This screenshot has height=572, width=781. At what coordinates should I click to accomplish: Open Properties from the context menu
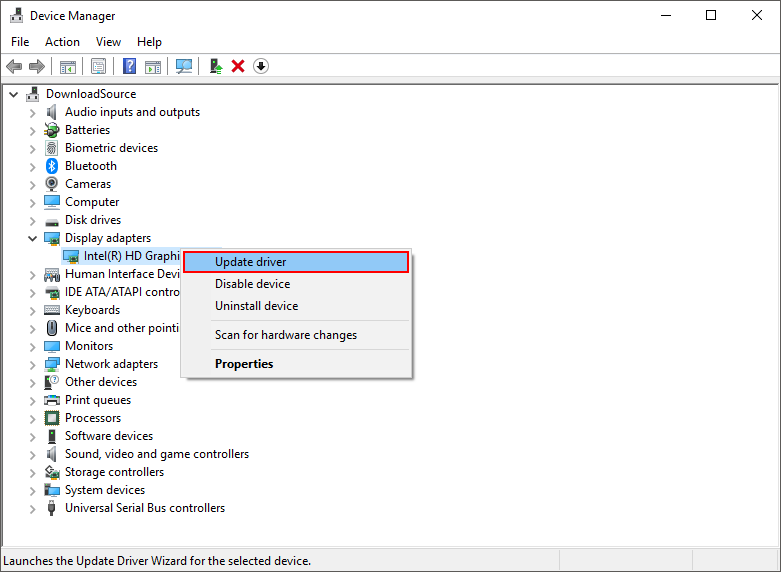(x=296, y=364)
